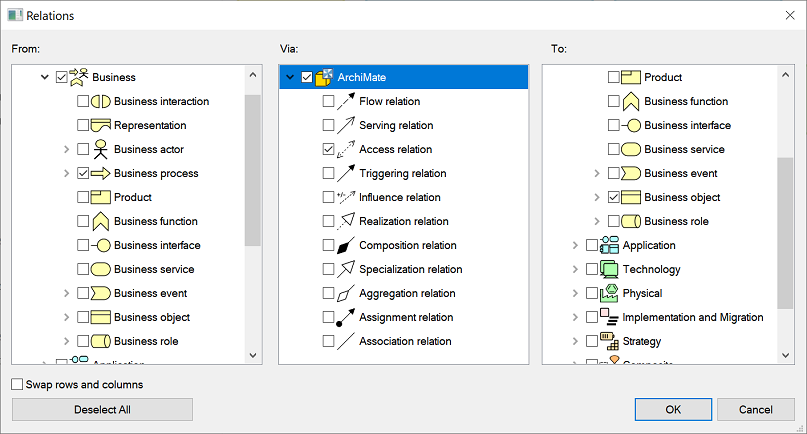807x434 pixels.
Task: Select Influence relation in Via list
Action: point(399,197)
